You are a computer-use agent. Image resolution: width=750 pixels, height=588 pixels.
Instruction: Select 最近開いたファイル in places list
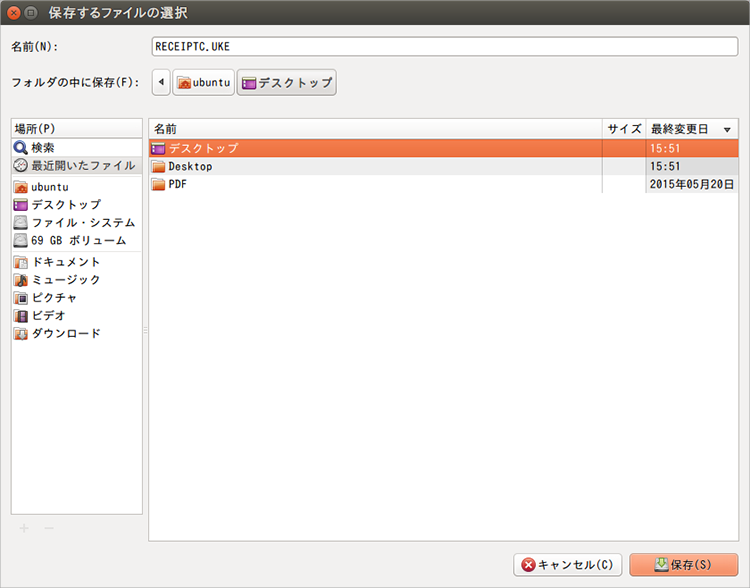click(83, 166)
